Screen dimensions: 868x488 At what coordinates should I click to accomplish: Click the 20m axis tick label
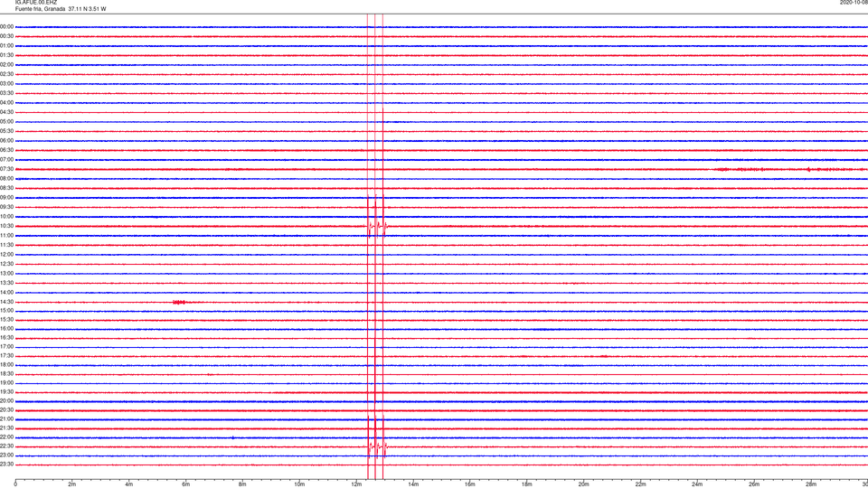pyautogui.click(x=583, y=484)
